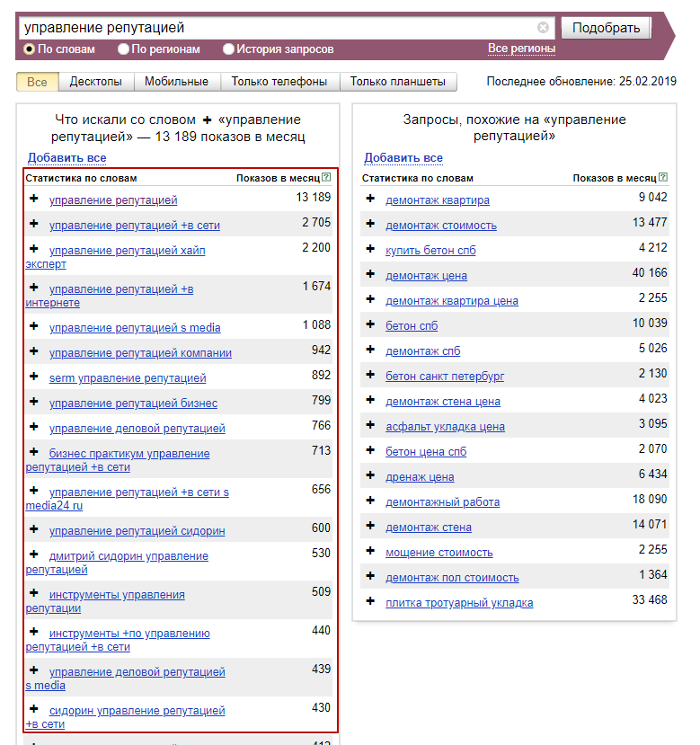Click the impressions value '2 705'
The height and width of the screenshot is (745, 700).
click(x=316, y=222)
